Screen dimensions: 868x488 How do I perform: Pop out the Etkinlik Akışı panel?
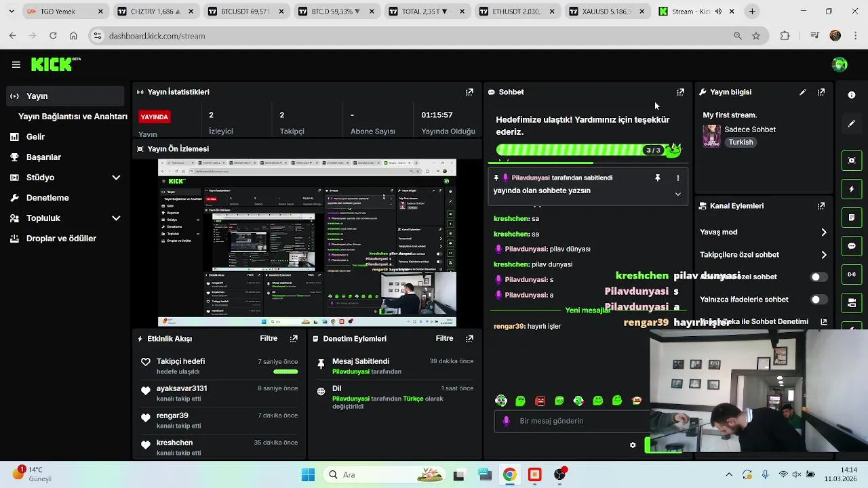tap(294, 338)
